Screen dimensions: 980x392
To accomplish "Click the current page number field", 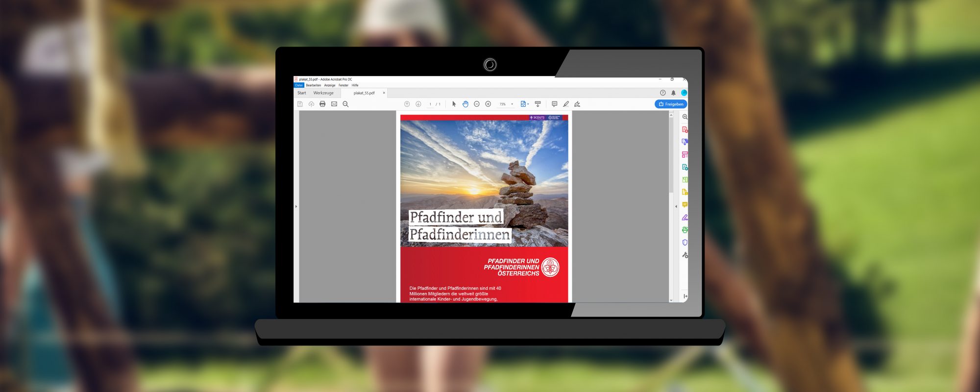I will (430, 104).
